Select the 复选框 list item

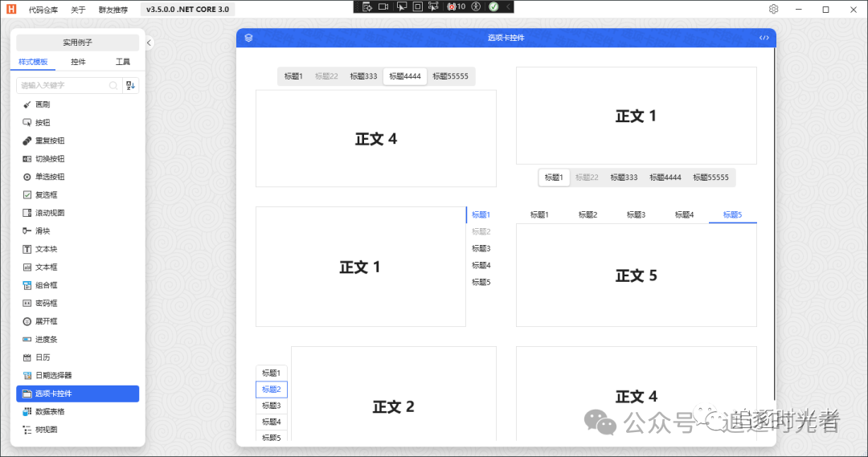77,194
